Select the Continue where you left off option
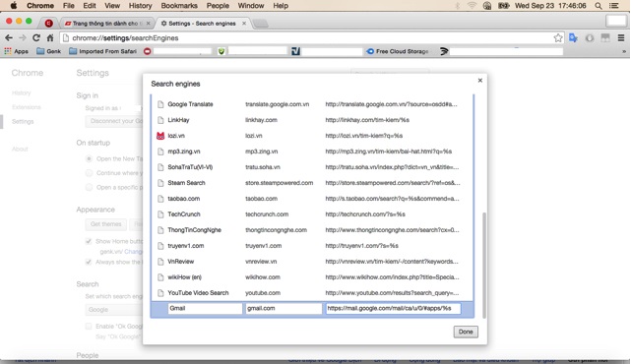The height and width of the screenshot is (364, 631). tap(89, 173)
